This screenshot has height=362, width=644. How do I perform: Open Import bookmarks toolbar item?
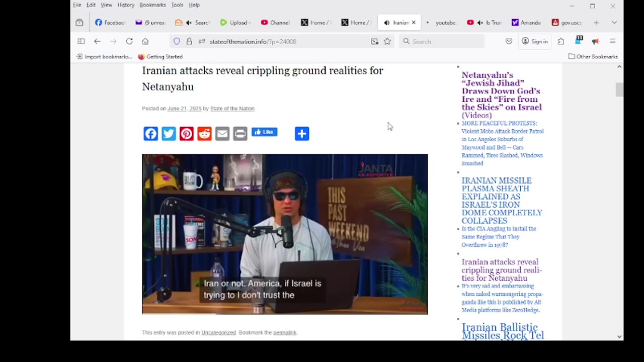tap(104, 57)
